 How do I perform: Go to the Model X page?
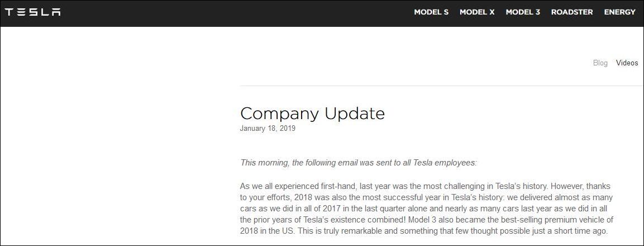[477, 12]
